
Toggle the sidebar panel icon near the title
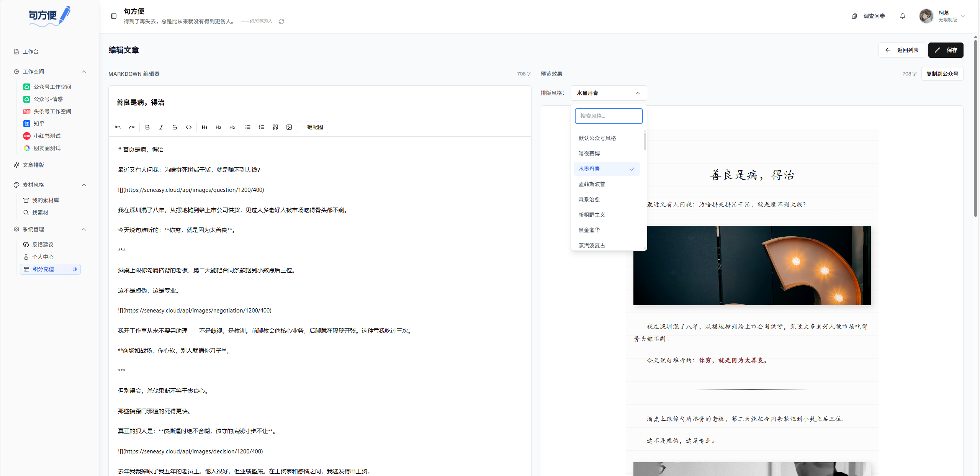click(x=113, y=16)
